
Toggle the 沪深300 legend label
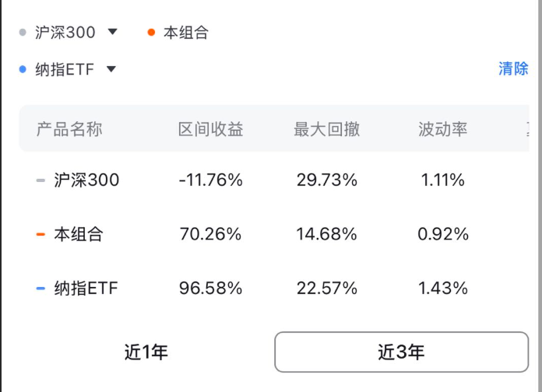tap(65, 33)
